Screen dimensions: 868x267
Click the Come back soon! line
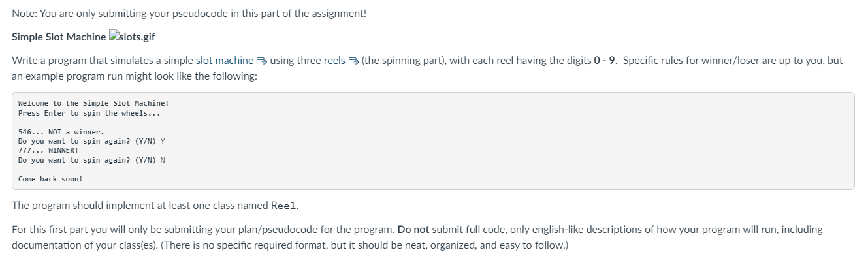point(50,179)
